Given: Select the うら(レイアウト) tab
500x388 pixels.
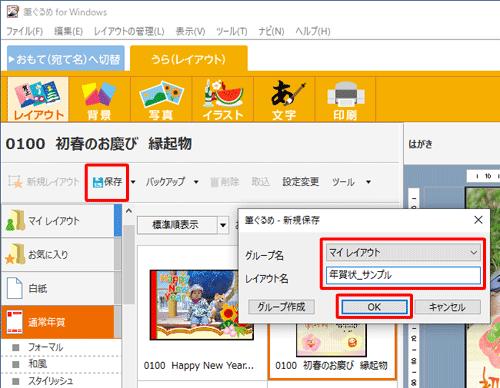Looking at the screenshot, I should coord(189,59).
